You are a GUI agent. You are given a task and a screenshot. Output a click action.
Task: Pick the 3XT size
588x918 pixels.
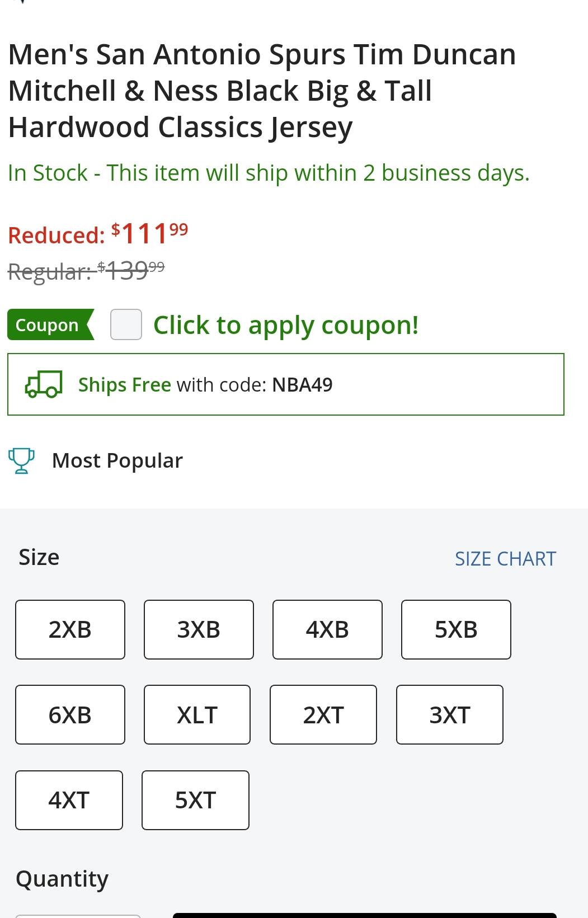(450, 715)
